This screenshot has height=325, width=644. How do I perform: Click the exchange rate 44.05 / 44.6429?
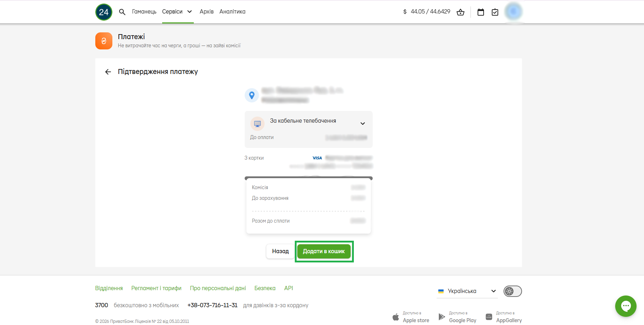pos(430,12)
